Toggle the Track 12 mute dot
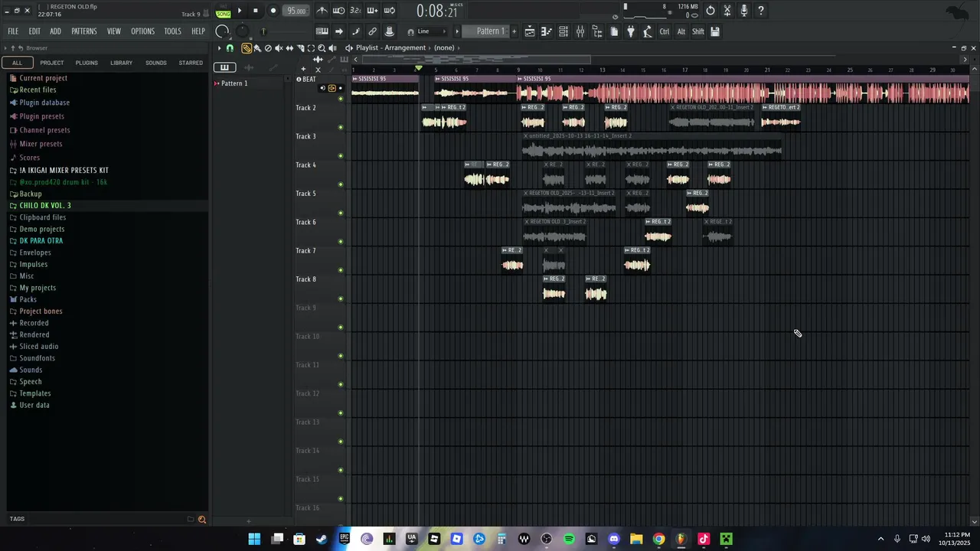This screenshot has height=551, width=980. [341, 412]
